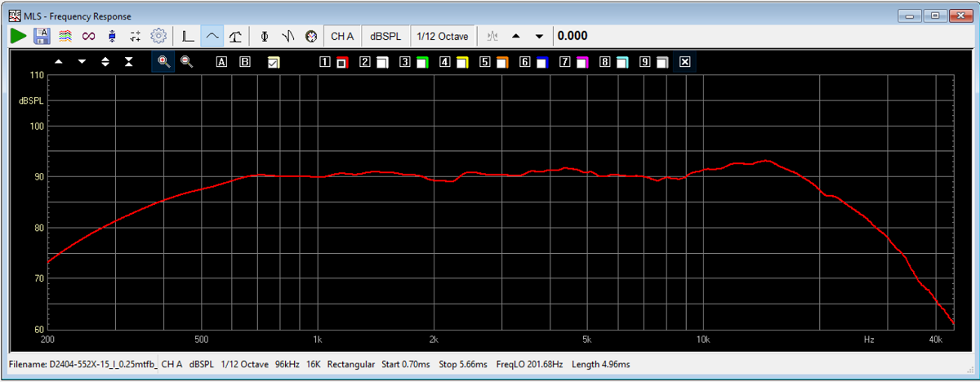Click 'Start 0.70ms' in status bar
The image size is (980, 382).
[408, 364]
